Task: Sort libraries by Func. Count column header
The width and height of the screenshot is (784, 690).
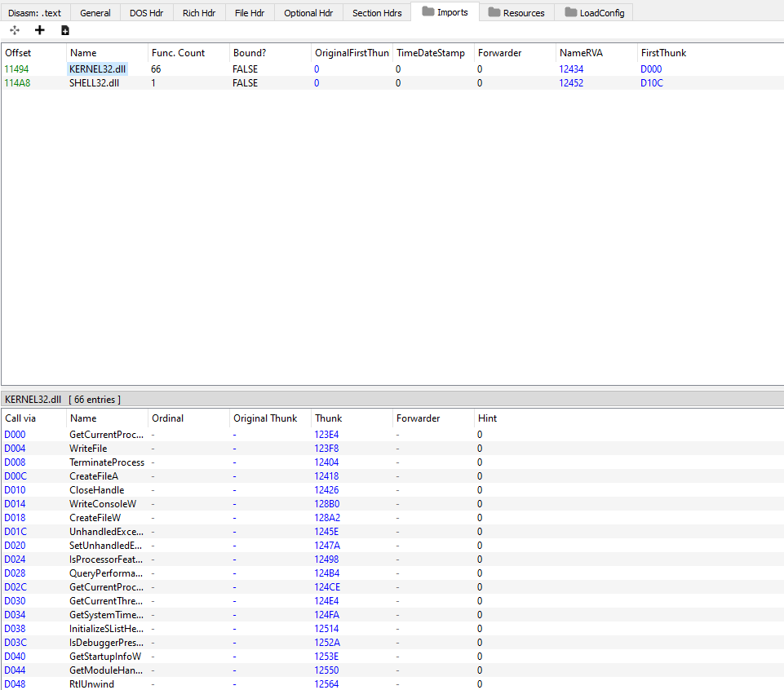Action: [179, 53]
